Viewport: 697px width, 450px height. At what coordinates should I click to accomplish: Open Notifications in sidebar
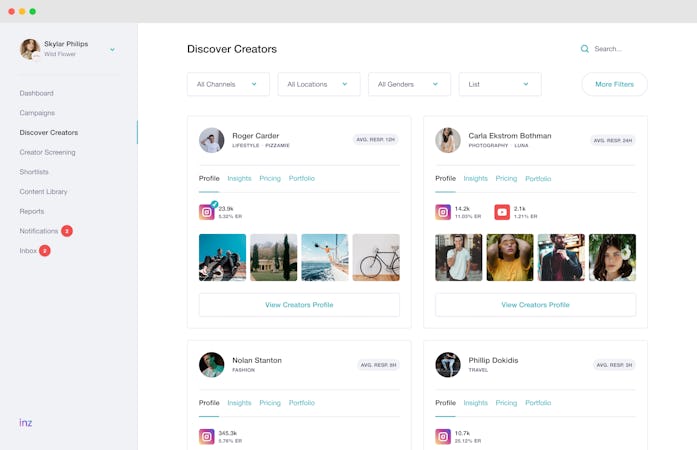click(x=39, y=231)
